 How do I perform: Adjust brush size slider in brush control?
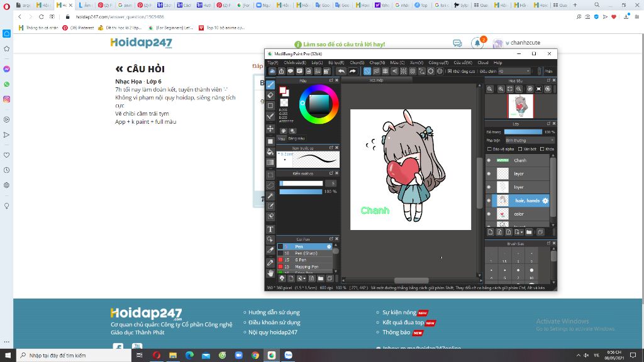(301, 184)
